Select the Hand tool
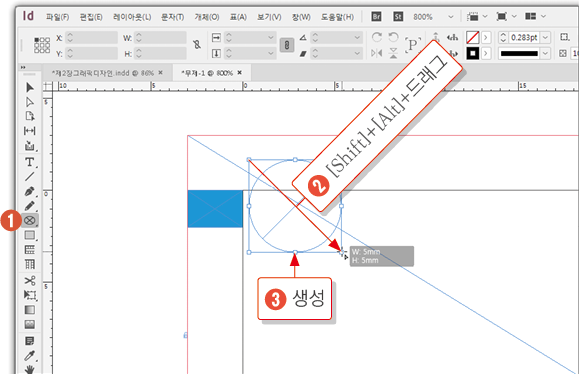 coord(30,369)
